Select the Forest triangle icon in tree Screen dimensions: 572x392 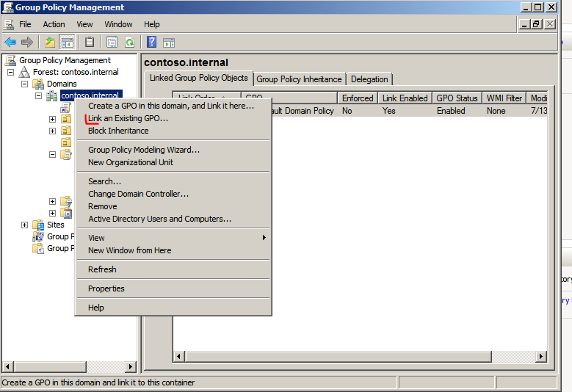[x=24, y=72]
